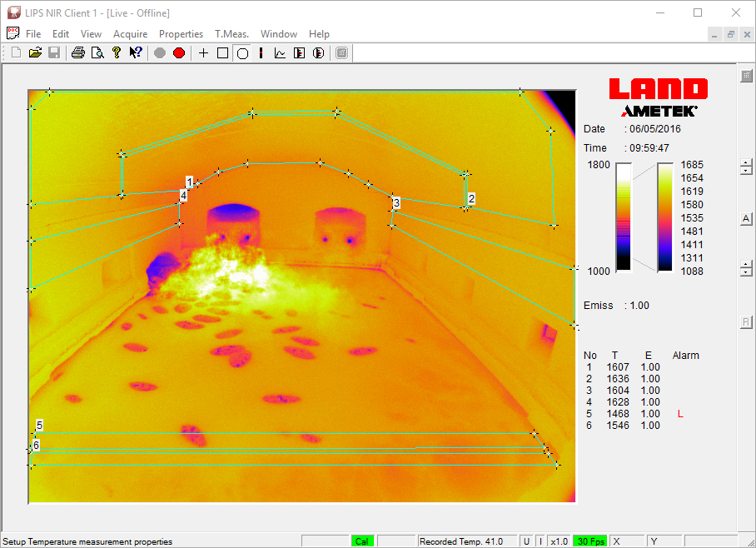The image size is (756, 548).
Task: Select the crosshair point measurement tool
Action: [203, 52]
